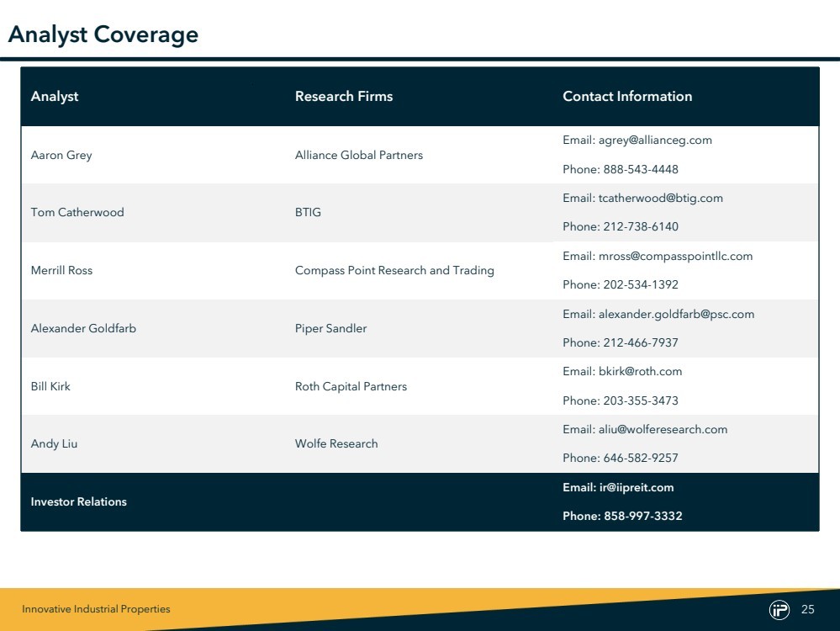Screen dimensions: 840x631
Task: Click email alexander.goldfarb@psc.com
Action: pyautogui.click(x=676, y=314)
